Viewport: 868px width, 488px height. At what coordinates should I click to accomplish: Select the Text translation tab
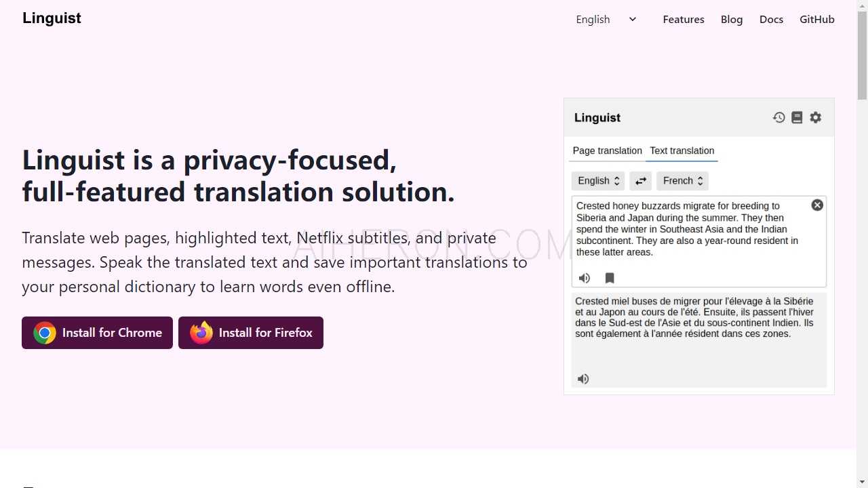coord(682,150)
